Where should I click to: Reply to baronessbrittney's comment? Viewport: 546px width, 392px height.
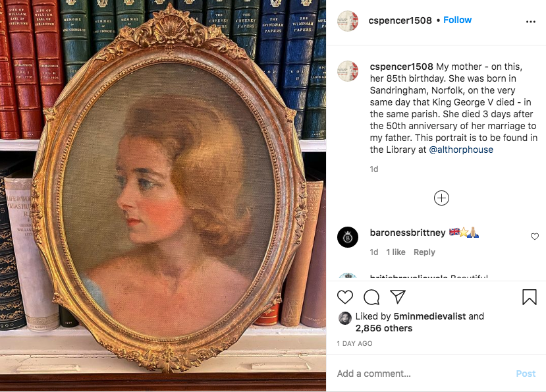click(424, 252)
